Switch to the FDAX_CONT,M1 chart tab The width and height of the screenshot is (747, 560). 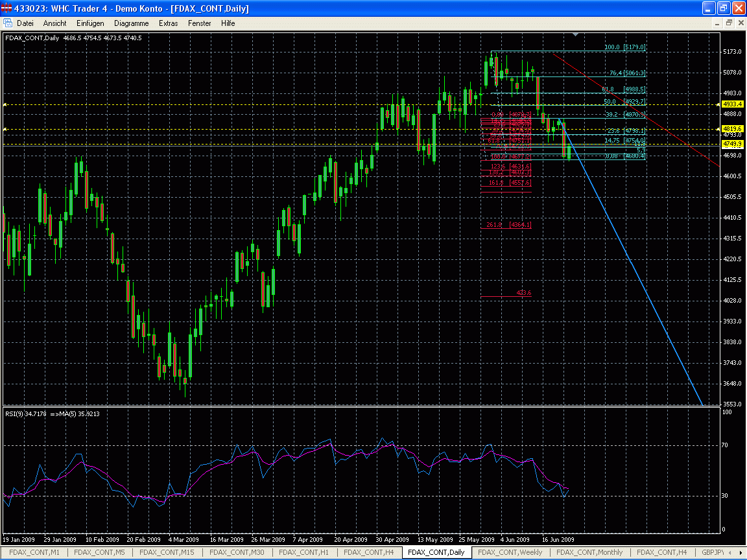34,552
